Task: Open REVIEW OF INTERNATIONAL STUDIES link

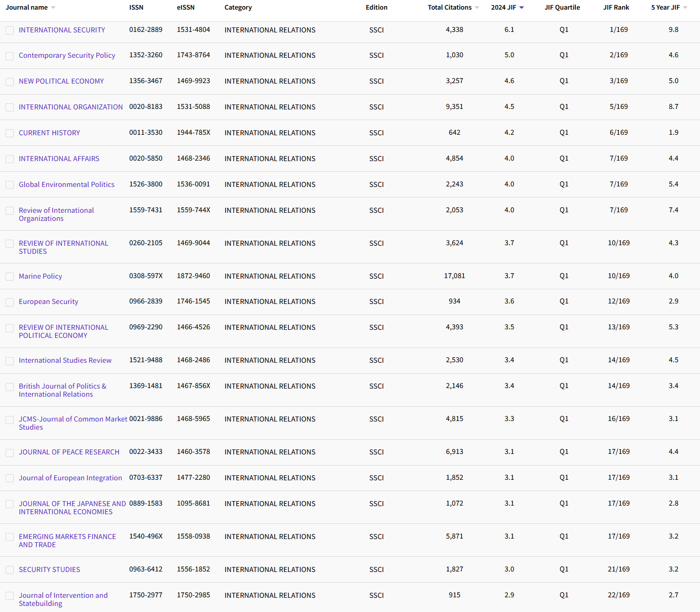Action: tap(63, 247)
